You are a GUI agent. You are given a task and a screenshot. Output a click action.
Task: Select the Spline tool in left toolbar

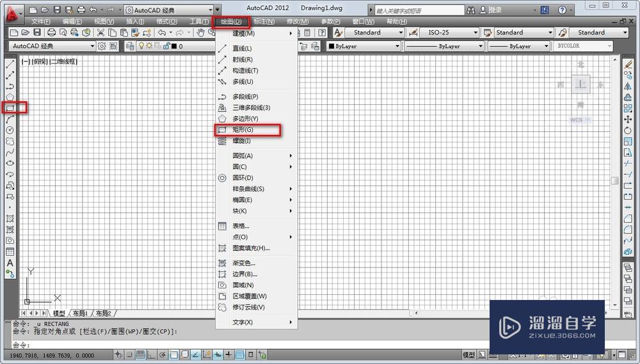click(x=10, y=152)
